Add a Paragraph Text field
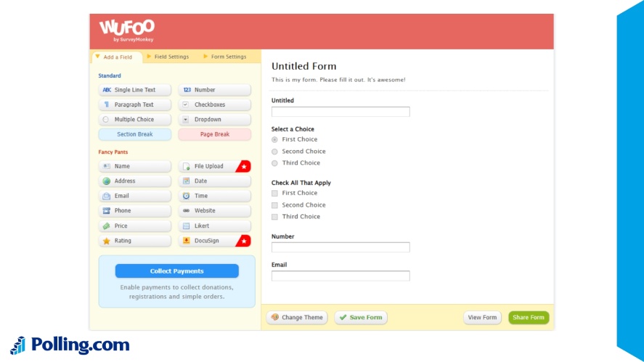This screenshot has height=362, width=644. 135,104
